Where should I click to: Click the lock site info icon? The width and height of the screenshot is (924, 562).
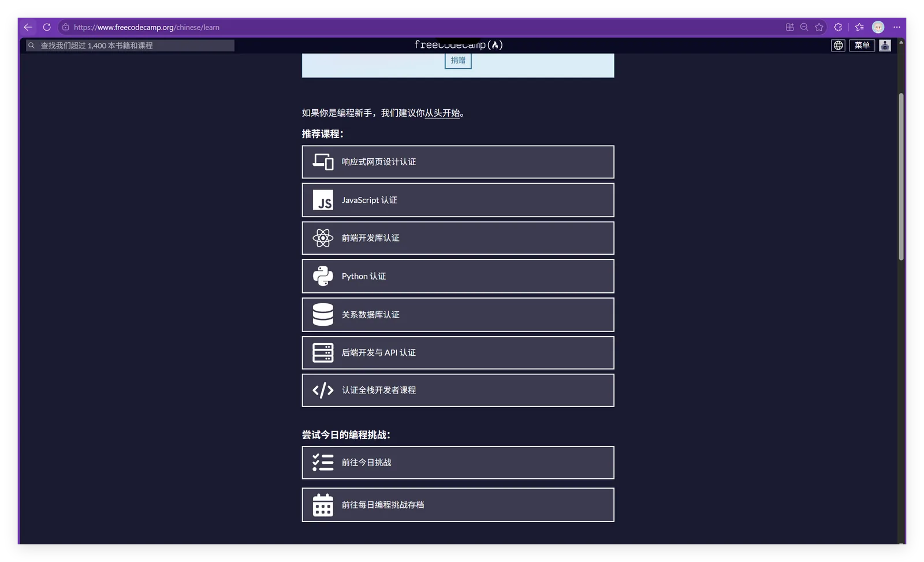(66, 27)
